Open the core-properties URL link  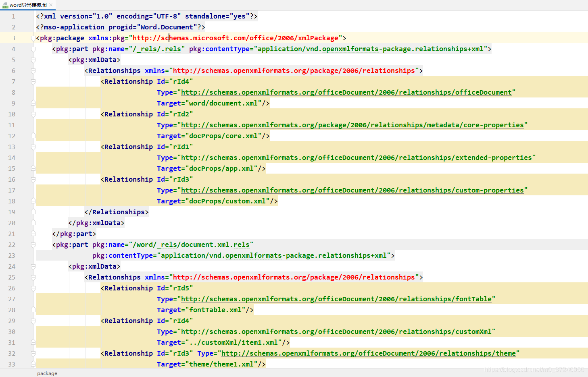(x=352, y=125)
